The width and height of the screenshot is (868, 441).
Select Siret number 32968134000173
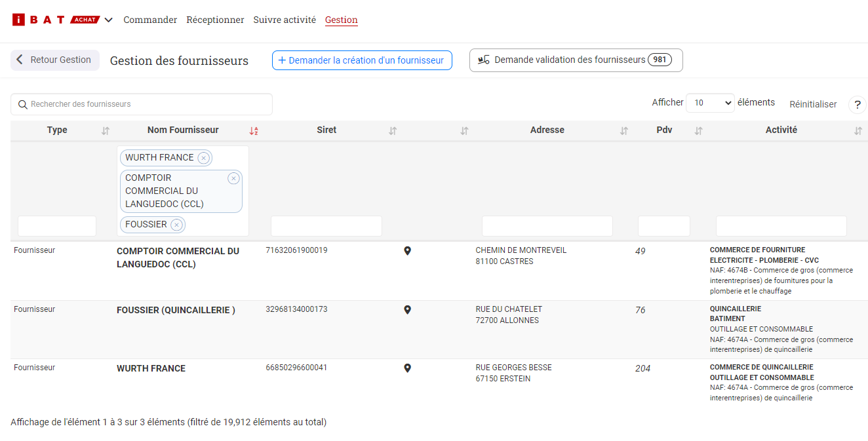[x=296, y=309]
